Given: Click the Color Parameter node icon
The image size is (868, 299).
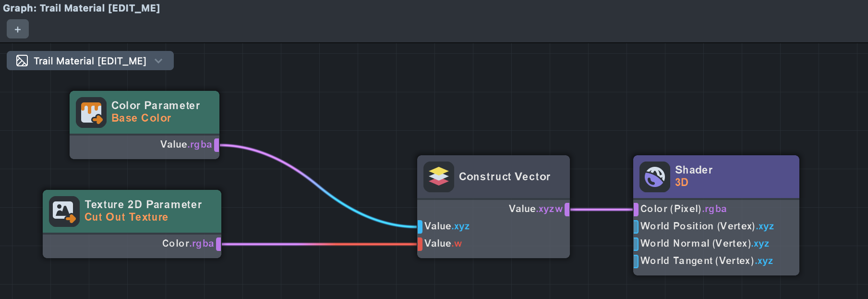Looking at the screenshot, I should (91, 112).
